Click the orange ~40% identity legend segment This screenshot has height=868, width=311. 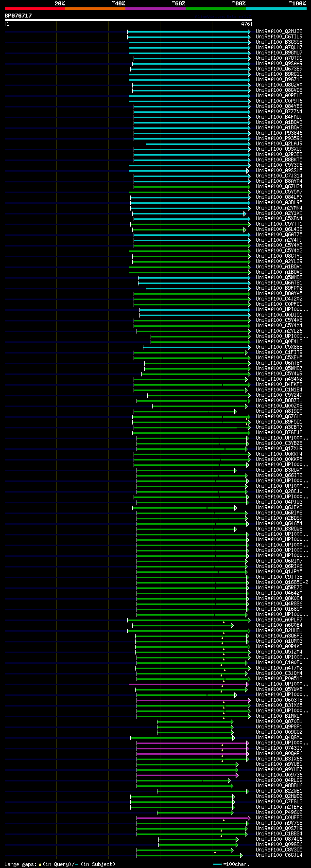click(x=95, y=9)
